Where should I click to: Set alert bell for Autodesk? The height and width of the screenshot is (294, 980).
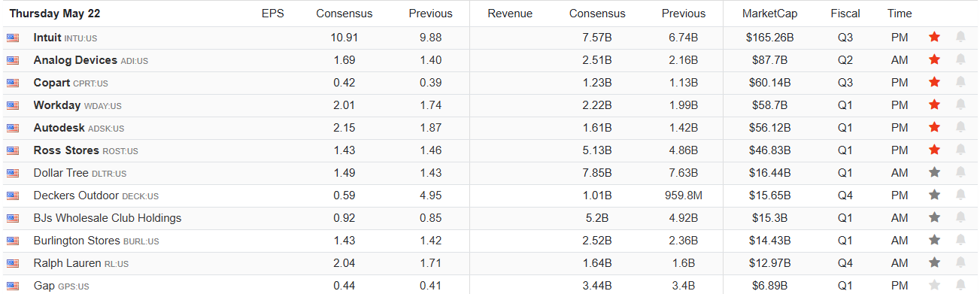coord(960,127)
